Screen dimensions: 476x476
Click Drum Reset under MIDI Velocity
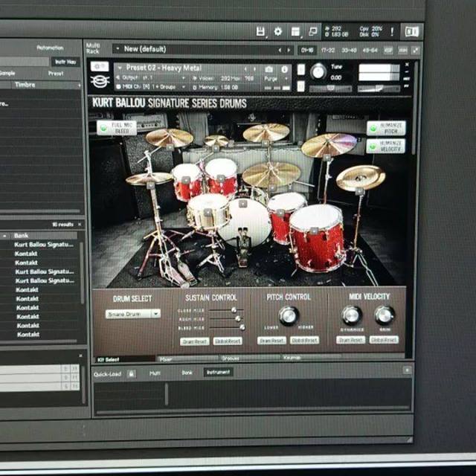(350, 340)
